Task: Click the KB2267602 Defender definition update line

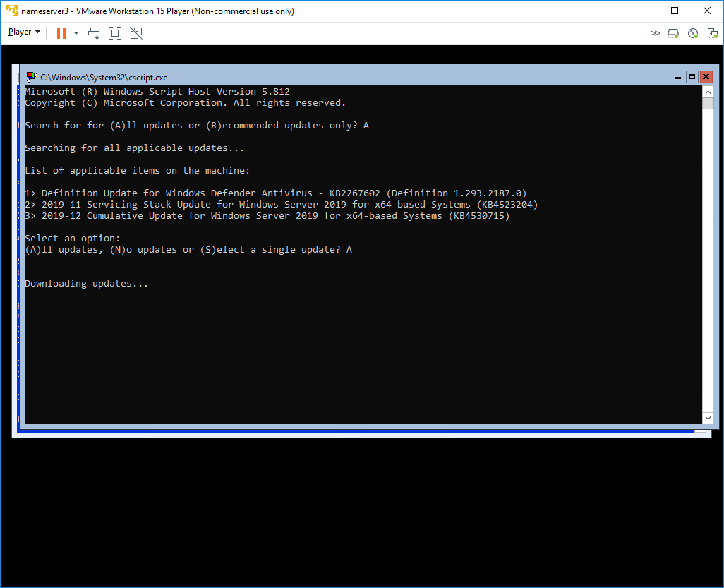Action: click(x=276, y=193)
